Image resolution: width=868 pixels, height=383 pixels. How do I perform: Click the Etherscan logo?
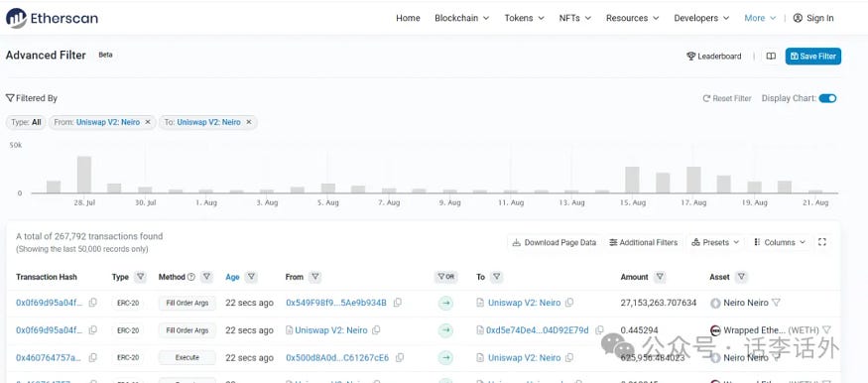click(x=52, y=18)
